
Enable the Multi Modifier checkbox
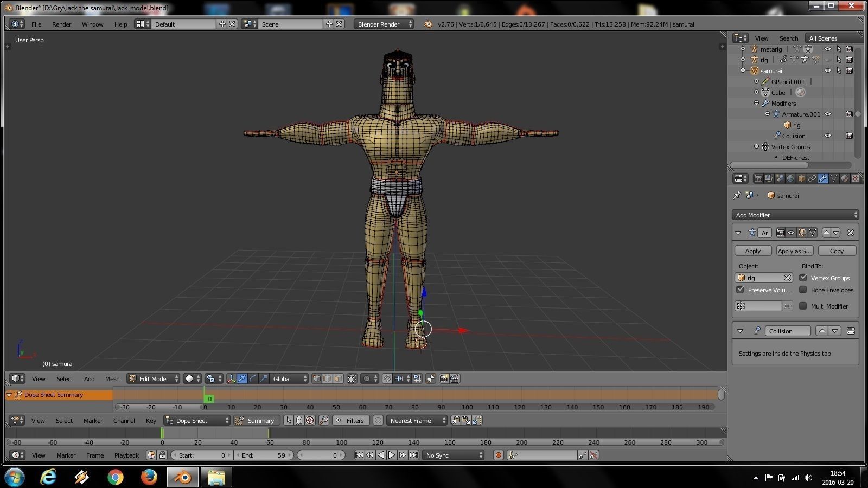pyautogui.click(x=803, y=306)
